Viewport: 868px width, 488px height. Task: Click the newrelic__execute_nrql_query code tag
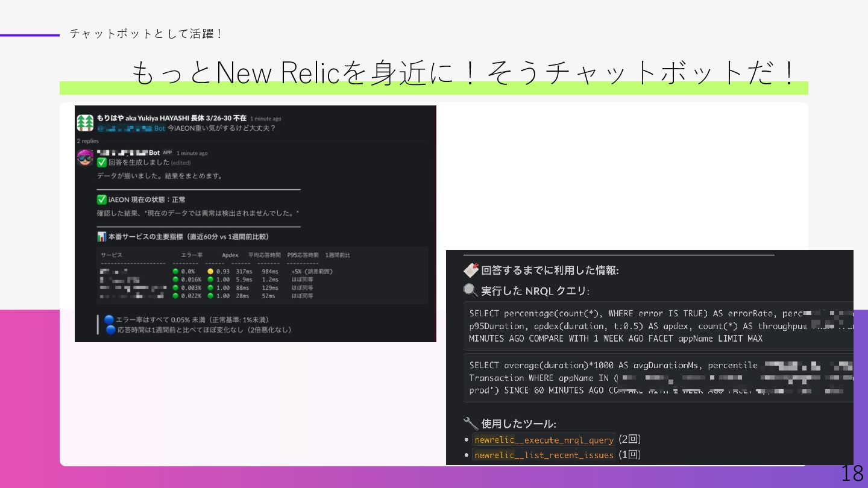[x=544, y=440]
